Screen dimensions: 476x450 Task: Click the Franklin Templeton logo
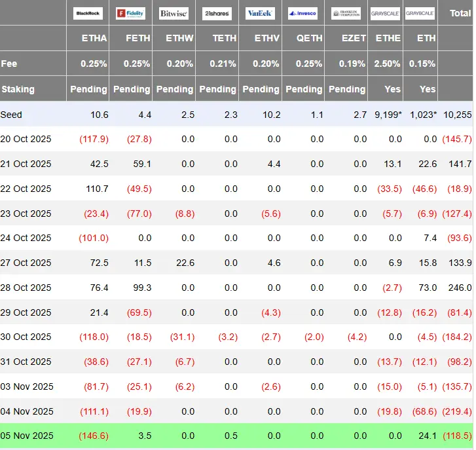(346, 13)
